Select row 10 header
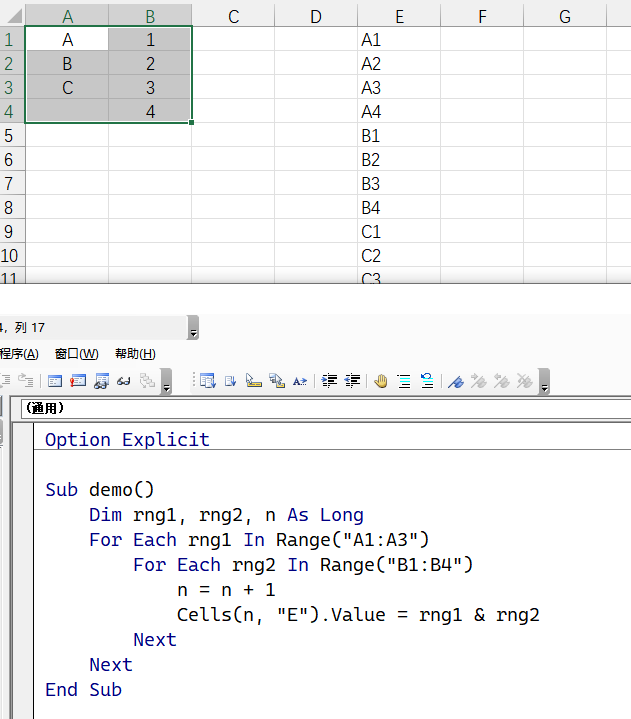631x719 pixels. [x=12, y=255]
